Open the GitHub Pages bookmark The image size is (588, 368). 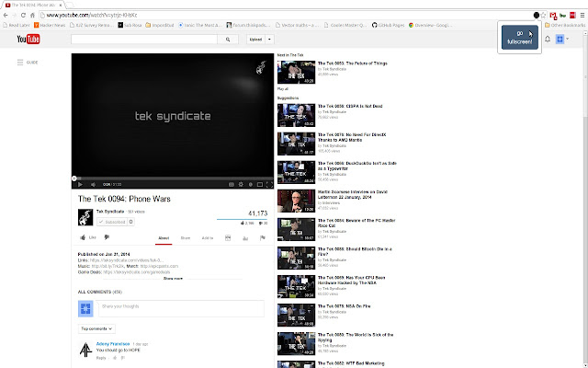click(x=388, y=25)
